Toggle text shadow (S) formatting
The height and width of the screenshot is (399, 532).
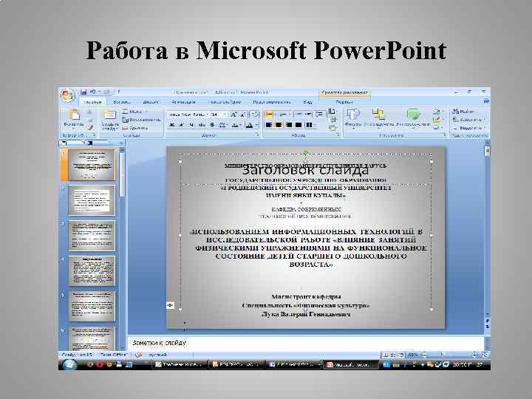[212, 125]
